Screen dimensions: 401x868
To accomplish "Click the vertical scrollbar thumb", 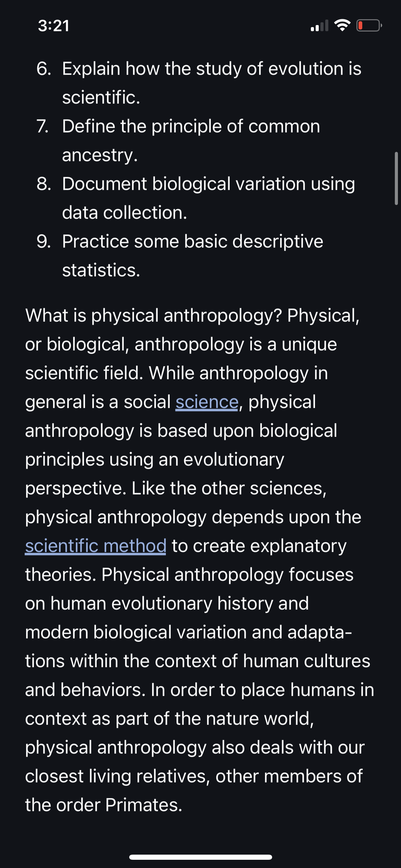I will pos(396,178).
